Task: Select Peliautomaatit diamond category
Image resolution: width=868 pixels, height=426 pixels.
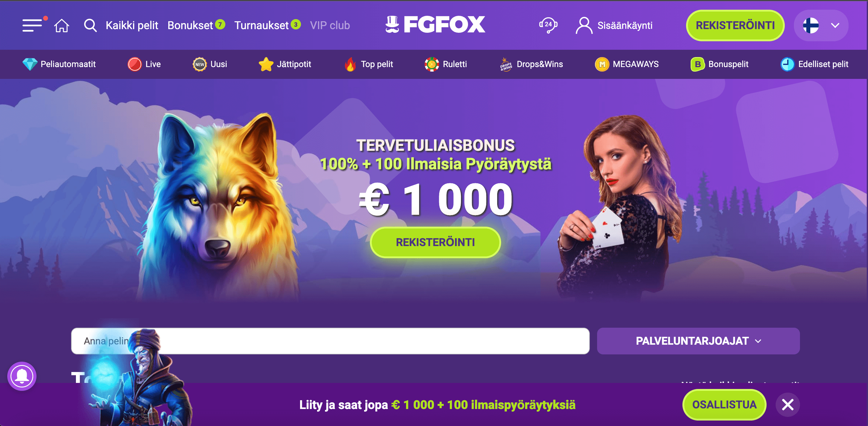Action: 59,64
